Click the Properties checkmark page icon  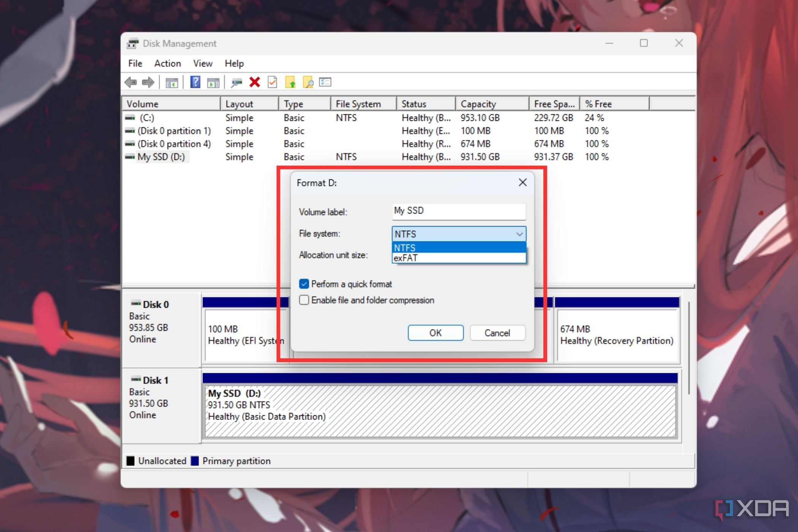pyautogui.click(x=272, y=82)
